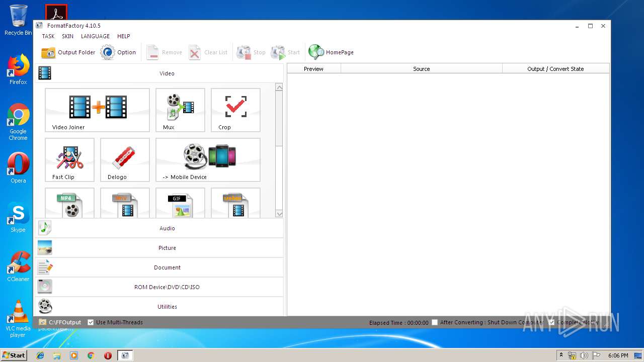Toggle the Complete Notify checkbox
The height and width of the screenshot is (362, 644).
coord(551,322)
